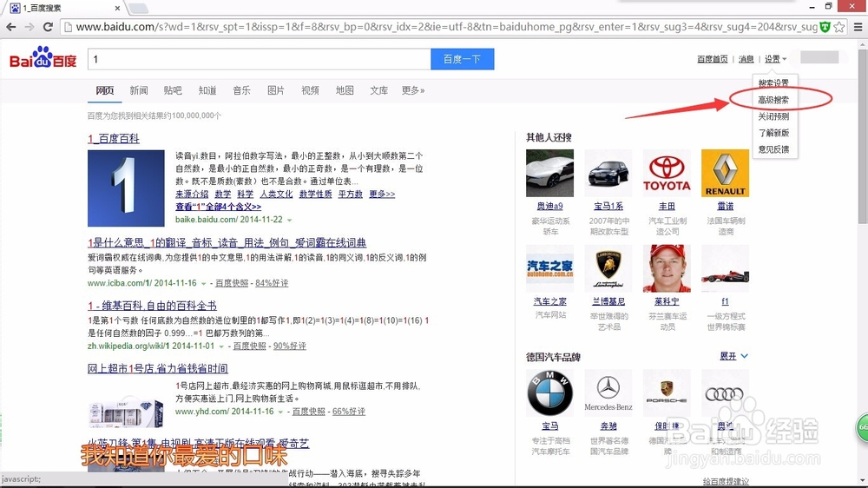Switch to the 图片 tab

(x=276, y=90)
